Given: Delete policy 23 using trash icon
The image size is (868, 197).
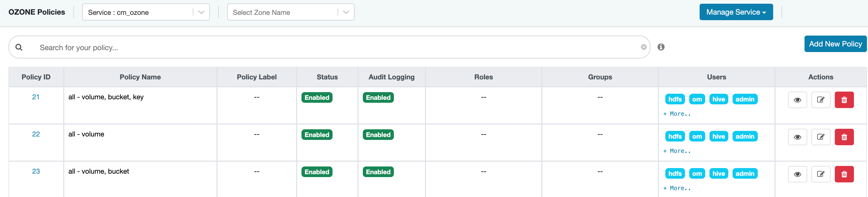Looking at the screenshot, I should [844, 174].
